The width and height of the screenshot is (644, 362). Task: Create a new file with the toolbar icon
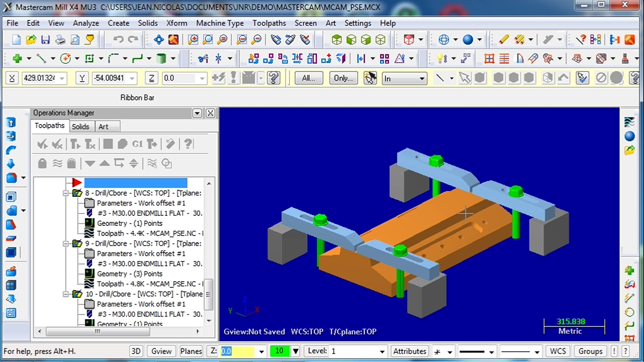tap(16, 39)
